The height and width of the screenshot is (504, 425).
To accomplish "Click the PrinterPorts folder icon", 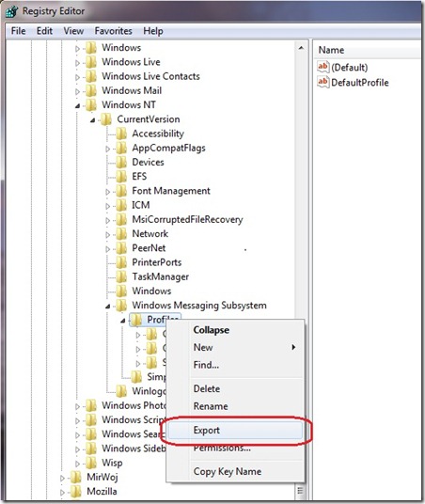I will click(121, 262).
